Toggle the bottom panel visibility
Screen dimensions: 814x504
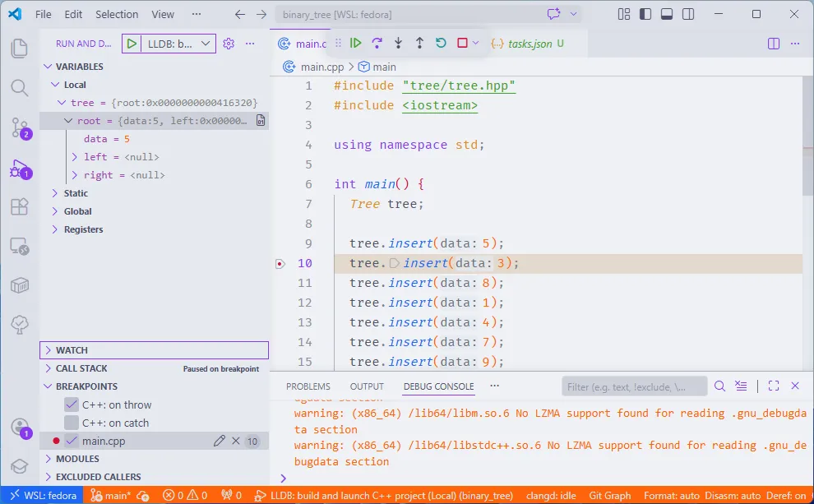pyautogui.click(x=667, y=14)
